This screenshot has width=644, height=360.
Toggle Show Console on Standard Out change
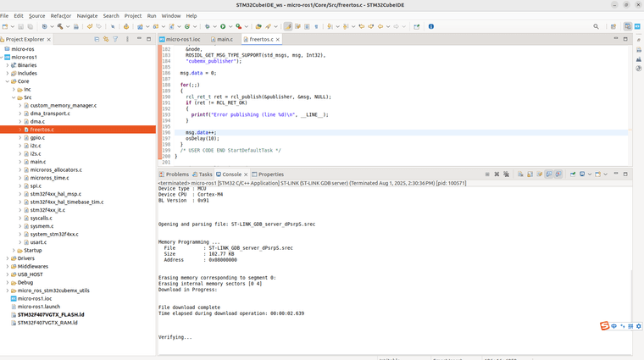pyautogui.click(x=549, y=174)
